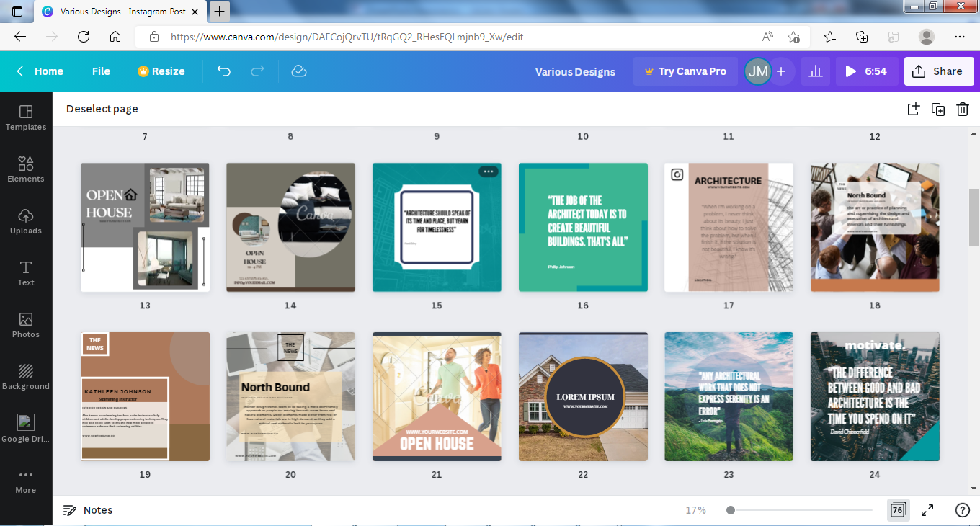The height and width of the screenshot is (526, 980).
Task: Delete the selected page
Action: [962, 109]
